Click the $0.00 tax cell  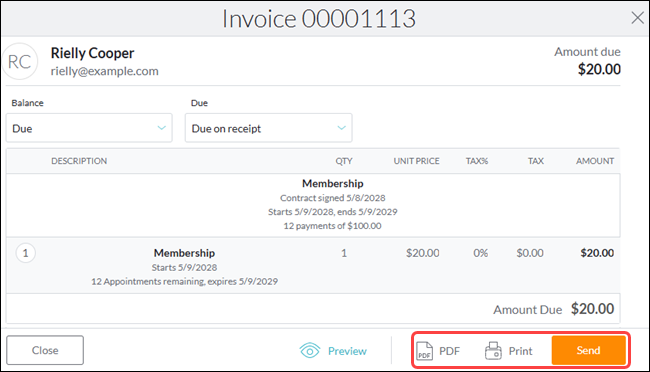pos(530,253)
